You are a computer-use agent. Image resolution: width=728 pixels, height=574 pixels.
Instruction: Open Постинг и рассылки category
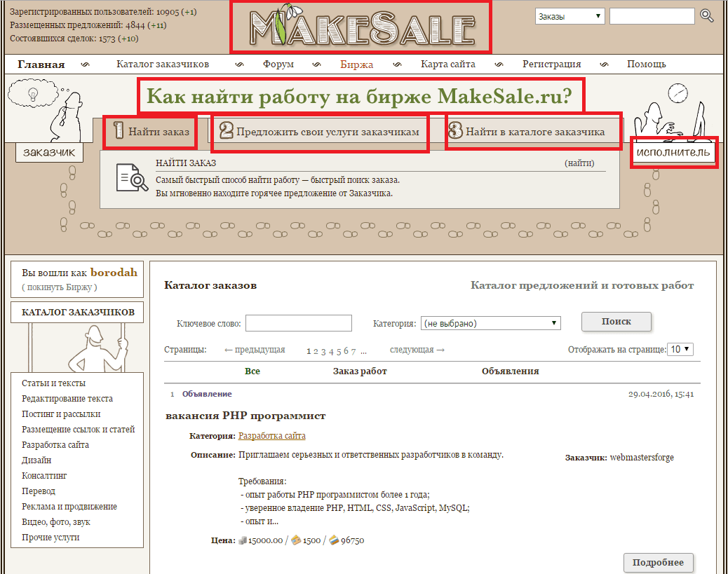pos(61,414)
